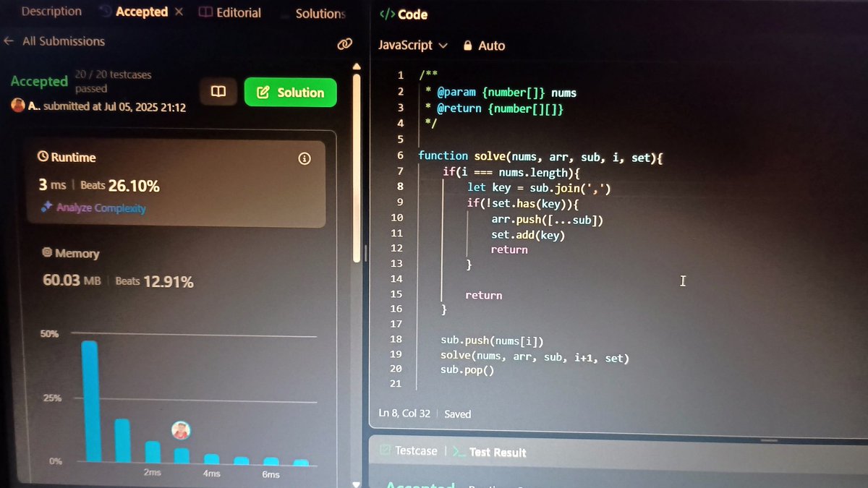
Task: Click the Saved status indicator
Action: (457, 414)
